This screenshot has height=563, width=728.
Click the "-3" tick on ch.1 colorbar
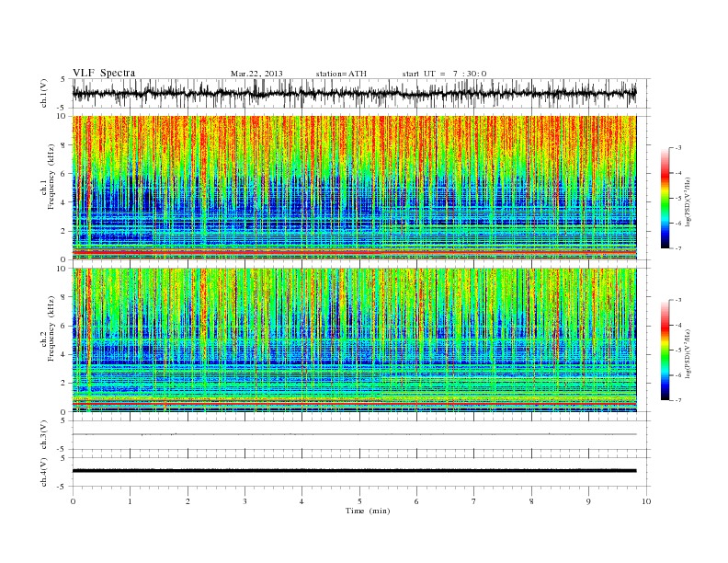pos(678,148)
